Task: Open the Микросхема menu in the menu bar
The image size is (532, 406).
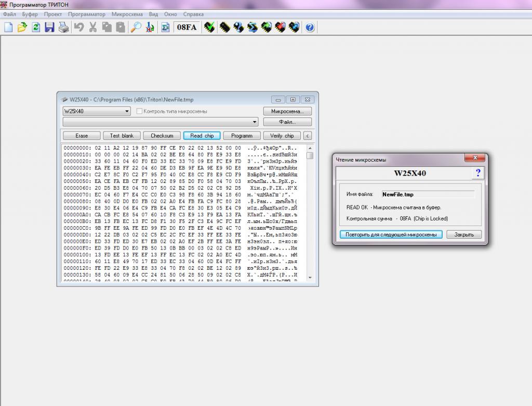Action: pyautogui.click(x=128, y=14)
